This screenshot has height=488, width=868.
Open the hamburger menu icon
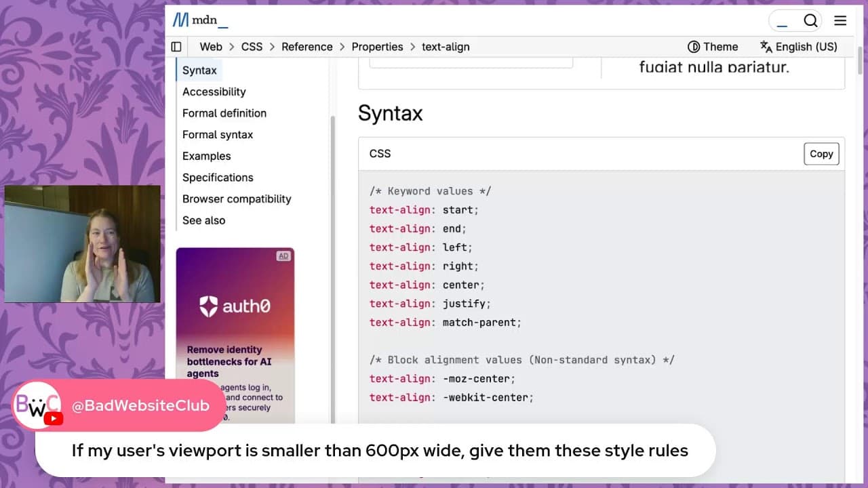pyautogui.click(x=840, y=20)
